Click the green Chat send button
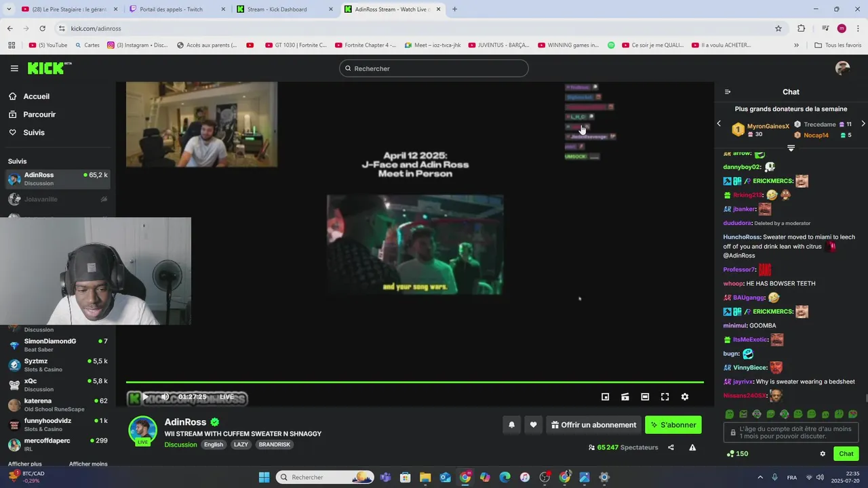868x488 pixels. coord(846,454)
